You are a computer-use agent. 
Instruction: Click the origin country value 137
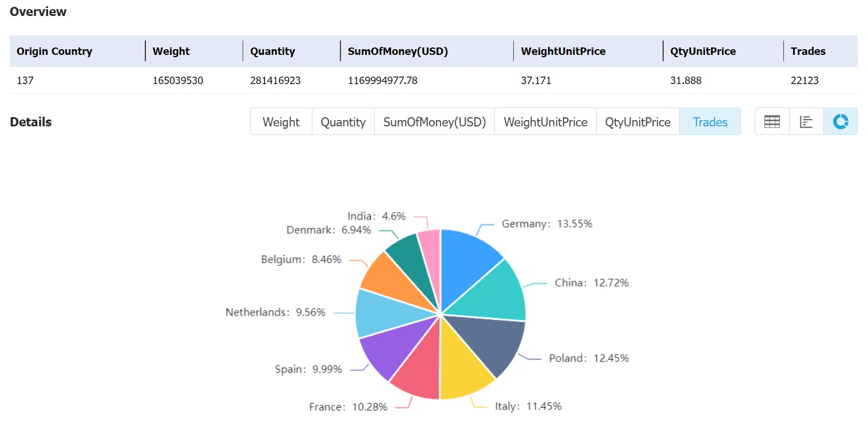tap(25, 81)
